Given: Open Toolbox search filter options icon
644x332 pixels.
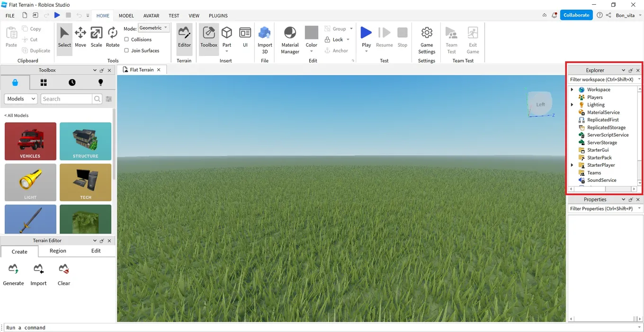Looking at the screenshot, I should [x=109, y=99].
